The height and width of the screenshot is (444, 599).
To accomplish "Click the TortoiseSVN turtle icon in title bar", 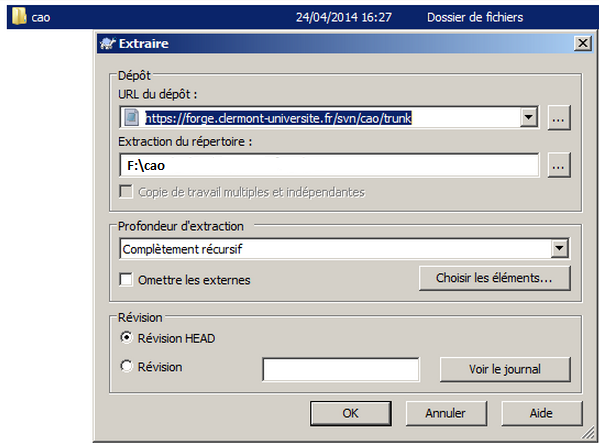I will click(x=107, y=44).
